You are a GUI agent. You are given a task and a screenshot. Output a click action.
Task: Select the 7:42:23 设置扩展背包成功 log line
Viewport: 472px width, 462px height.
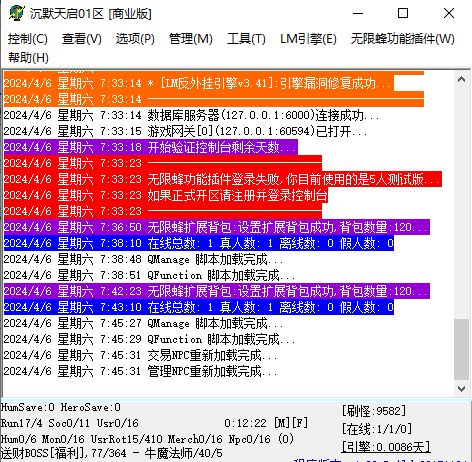[x=217, y=291]
